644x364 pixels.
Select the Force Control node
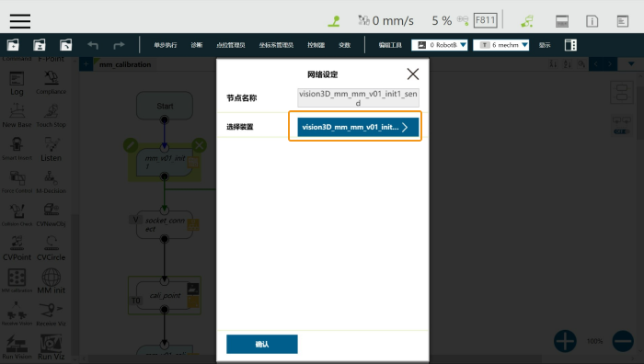pos(17,183)
